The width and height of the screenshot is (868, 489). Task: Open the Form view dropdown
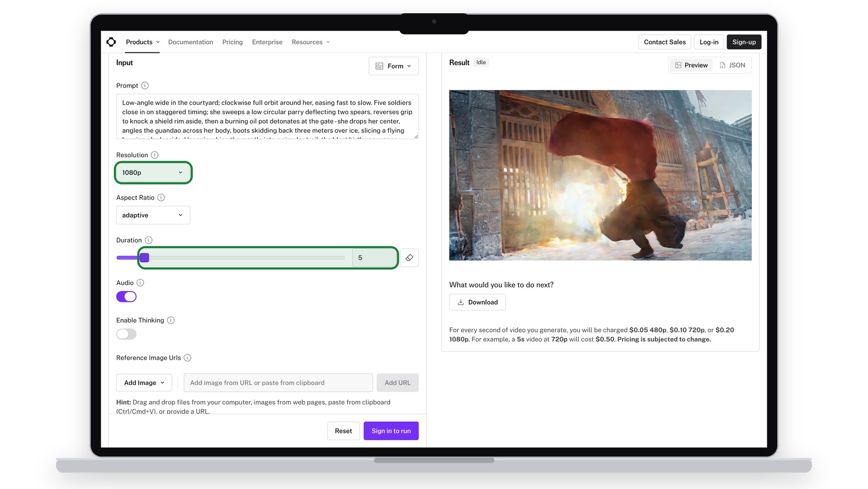[394, 66]
